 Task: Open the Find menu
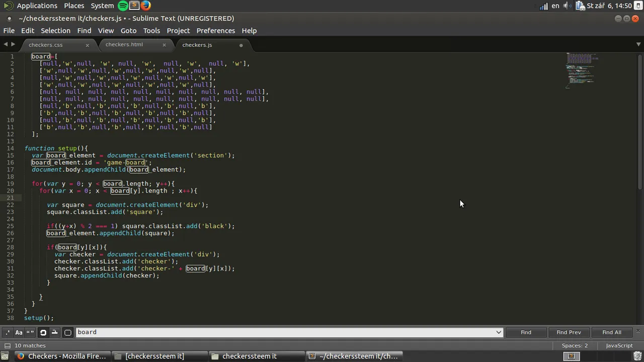click(84, 31)
